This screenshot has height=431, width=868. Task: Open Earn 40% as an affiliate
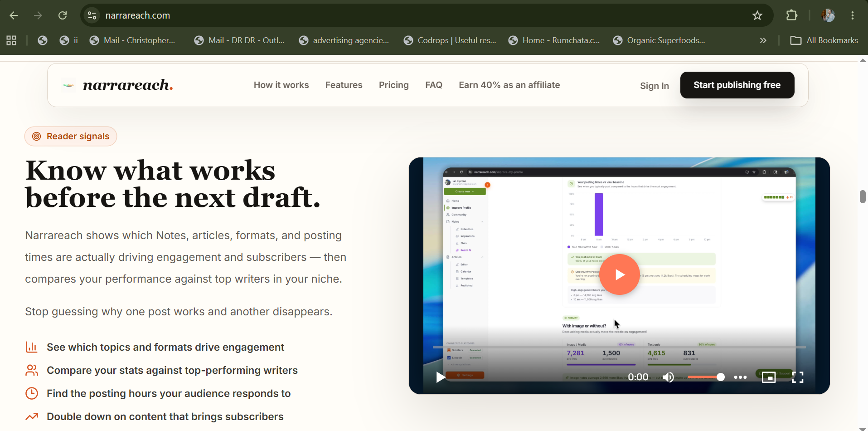coord(509,85)
